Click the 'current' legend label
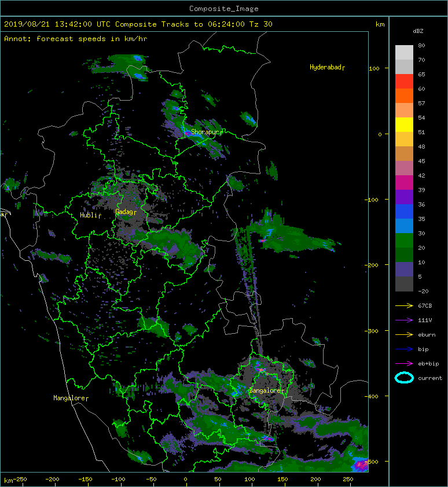Viewport: 448px width, 487px height. (x=430, y=378)
